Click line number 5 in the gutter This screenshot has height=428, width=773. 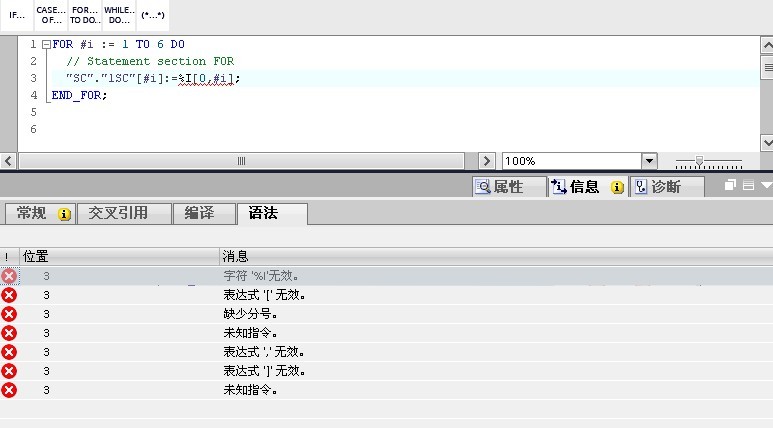click(x=33, y=112)
